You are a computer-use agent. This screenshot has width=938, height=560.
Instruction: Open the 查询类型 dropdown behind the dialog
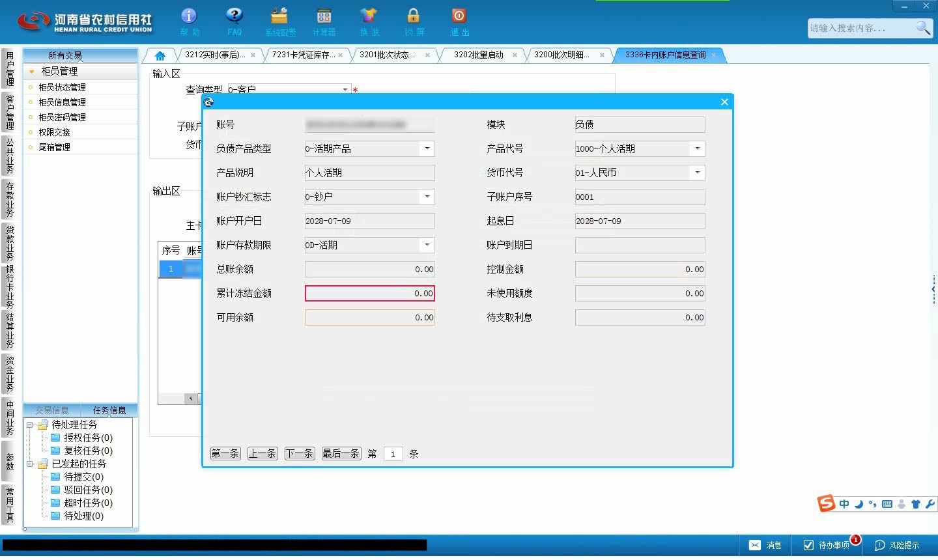point(345,89)
